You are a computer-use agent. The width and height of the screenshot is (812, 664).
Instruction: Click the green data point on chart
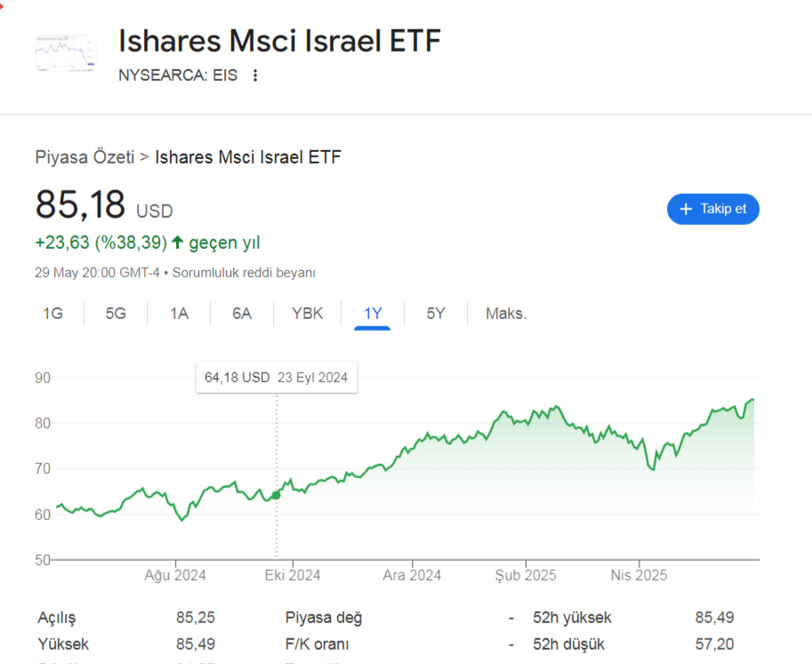point(276,495)
